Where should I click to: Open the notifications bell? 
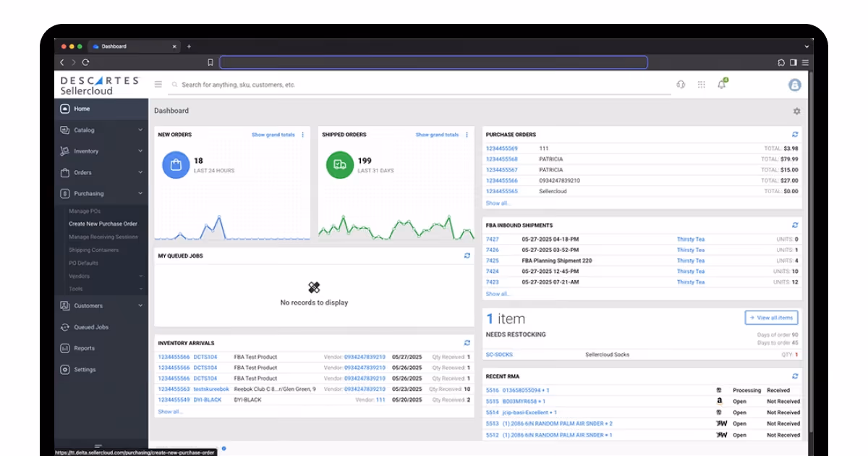coord(721,85)
